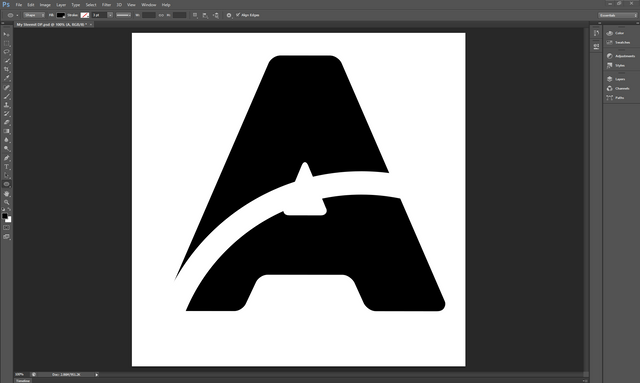Change the screen mode icon
The image size is (640, 383).
(7, 236)
